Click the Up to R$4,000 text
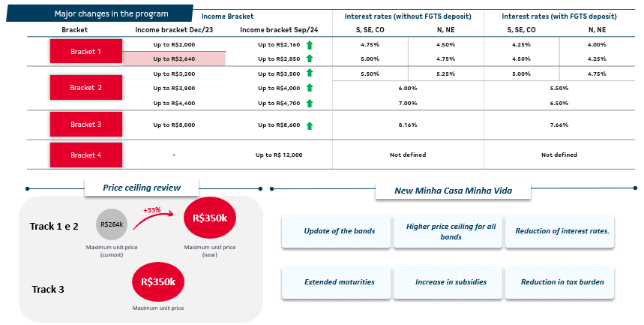The image size is (644, 325). point(279,88)
